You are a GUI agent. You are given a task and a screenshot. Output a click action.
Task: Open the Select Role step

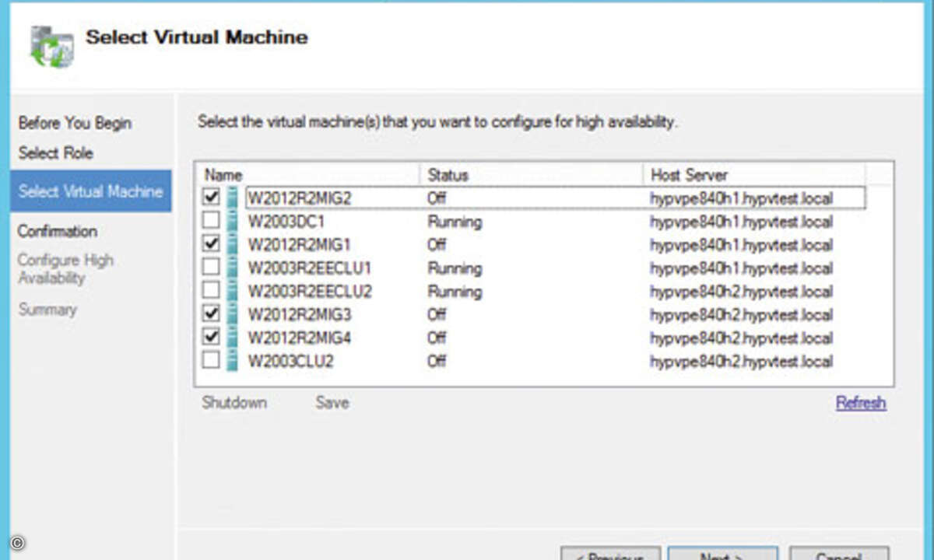(56, 152)
